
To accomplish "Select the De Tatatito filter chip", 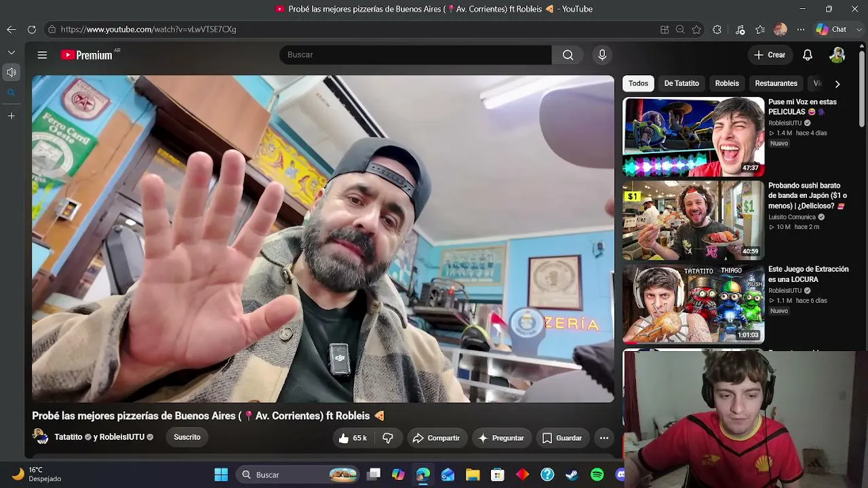I will point(682,83).
